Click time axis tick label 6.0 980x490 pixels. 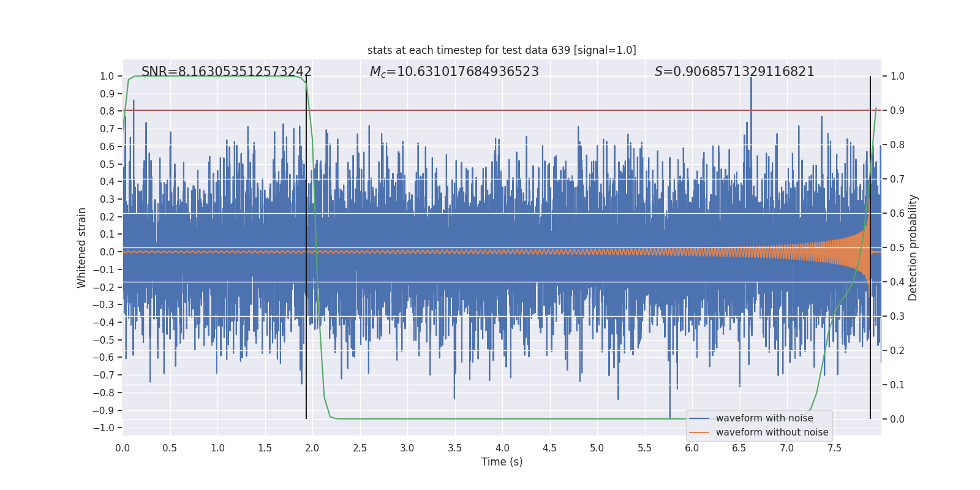point(692,448)
